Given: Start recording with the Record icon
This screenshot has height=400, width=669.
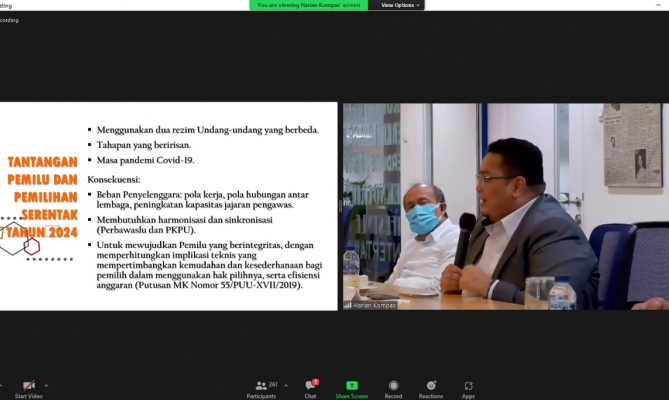Looking at the screenshot, I should [394, 385].
